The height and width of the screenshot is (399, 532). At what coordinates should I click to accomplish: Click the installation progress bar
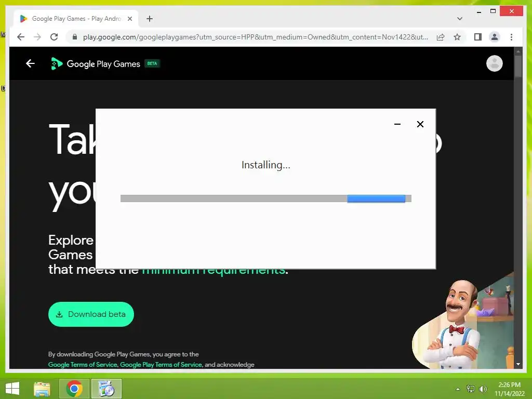(265, 198)
